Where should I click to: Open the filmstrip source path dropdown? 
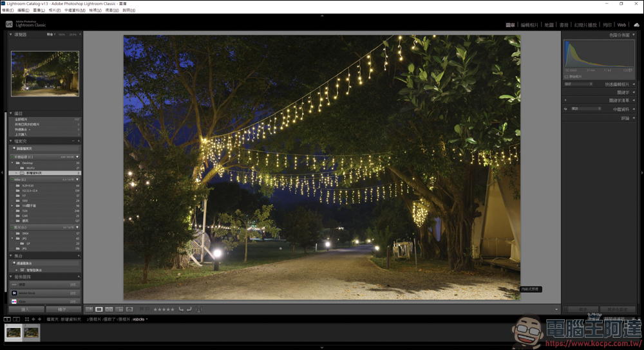(x=147, y=319)
